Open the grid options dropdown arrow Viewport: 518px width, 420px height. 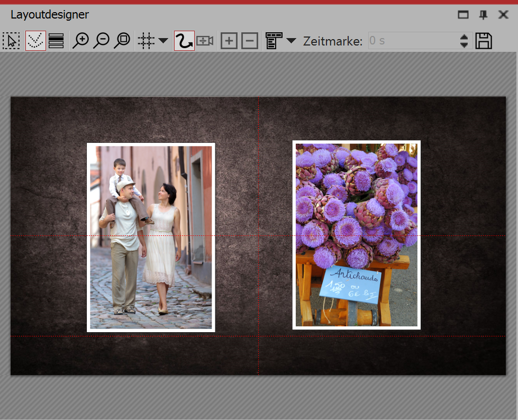(163, 41)
